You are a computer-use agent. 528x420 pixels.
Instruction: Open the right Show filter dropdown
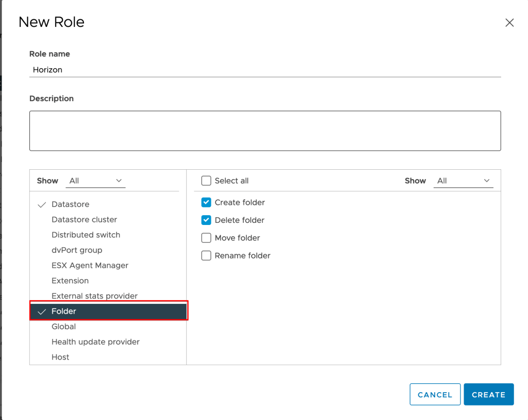(463, 181)
